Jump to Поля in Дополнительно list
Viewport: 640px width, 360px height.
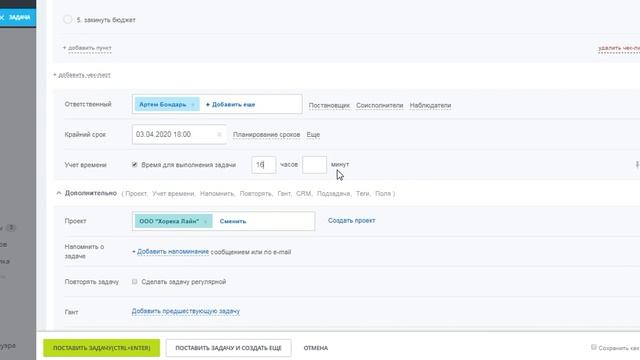382,193
